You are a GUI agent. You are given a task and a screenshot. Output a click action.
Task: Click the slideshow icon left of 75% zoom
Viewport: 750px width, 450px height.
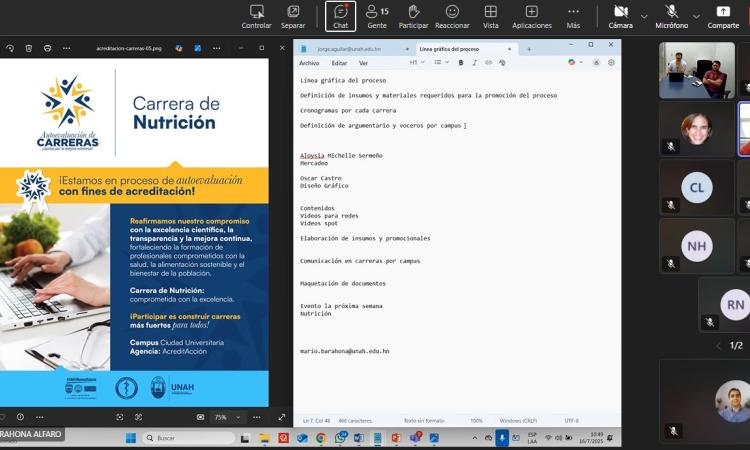pos(200,417)
